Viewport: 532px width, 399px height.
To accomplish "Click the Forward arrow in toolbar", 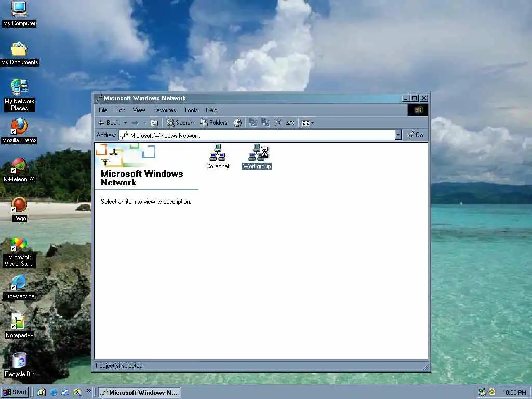I will tap(136, 123).
